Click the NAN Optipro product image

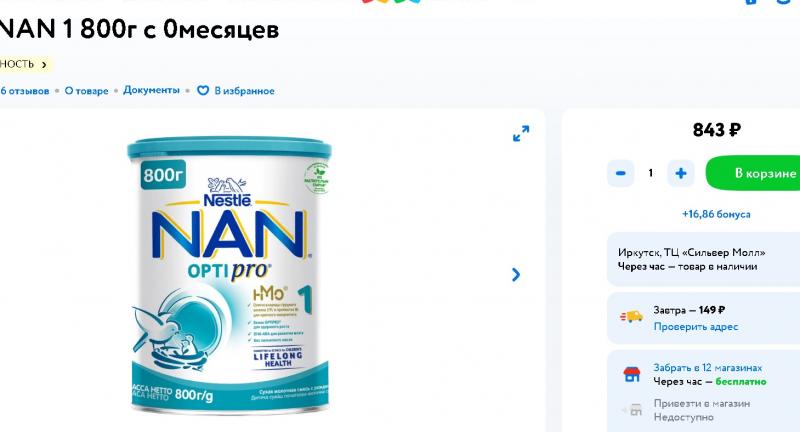point(229,275)
